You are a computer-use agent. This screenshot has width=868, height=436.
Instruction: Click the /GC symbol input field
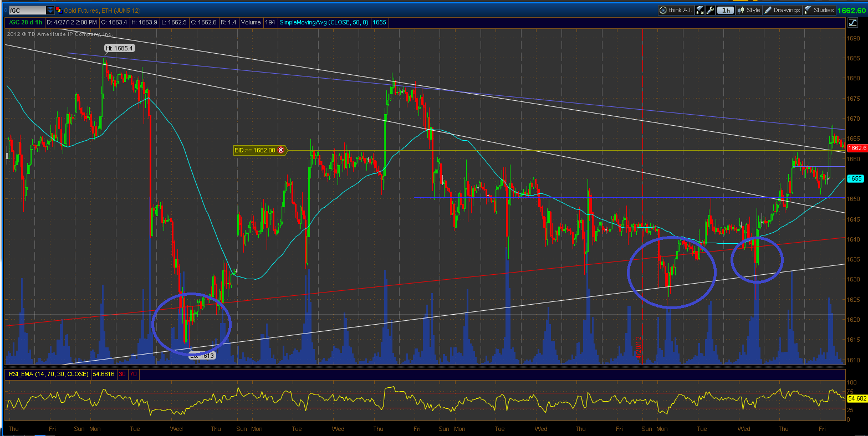point(28,11)
